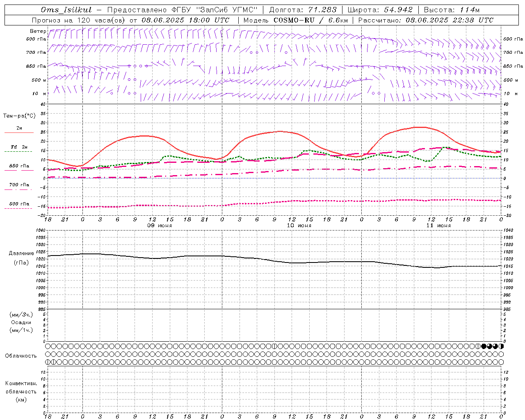Click the (мм/3ч.) precipitation unit label
525x420 pixels.
21,315
